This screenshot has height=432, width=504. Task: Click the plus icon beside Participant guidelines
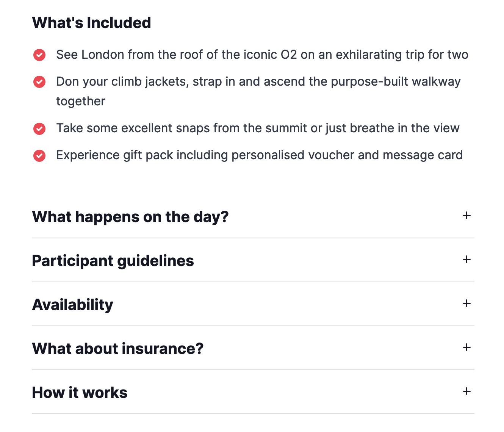[467, 260]
